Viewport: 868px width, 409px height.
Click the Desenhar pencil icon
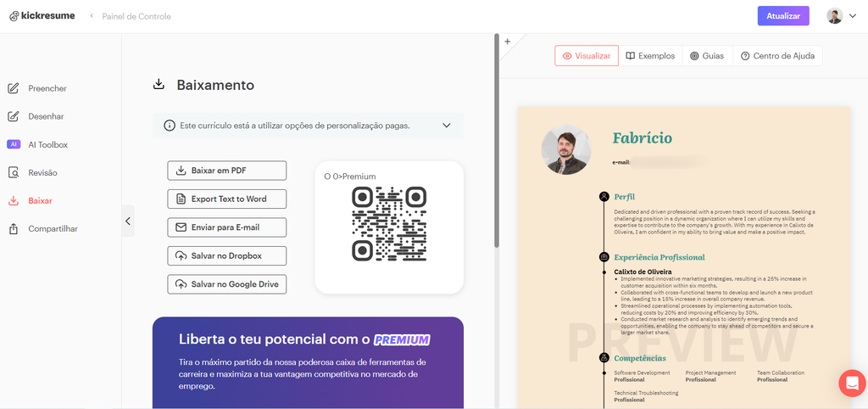[14, 116]
